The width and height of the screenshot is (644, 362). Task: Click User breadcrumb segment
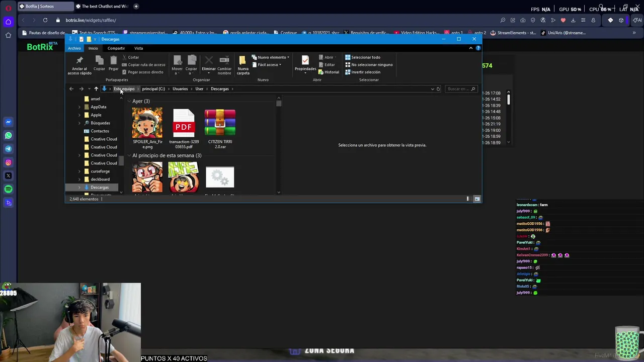199,89
